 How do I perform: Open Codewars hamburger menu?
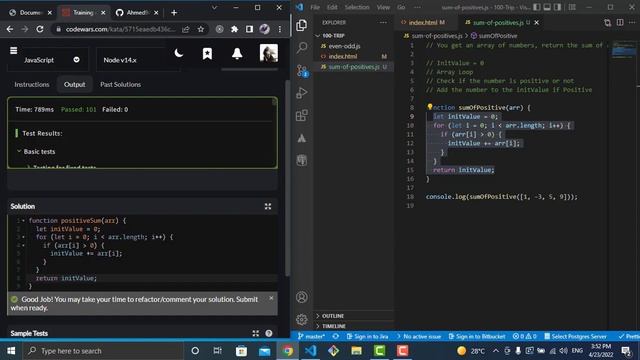point(13,51)
